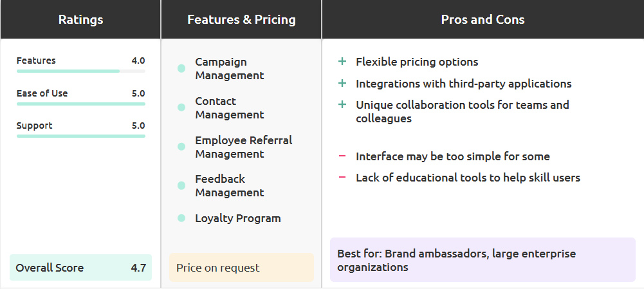Click the Ease of Use rating bar
This screenshot has height=289, width=644.
point(81,104)
